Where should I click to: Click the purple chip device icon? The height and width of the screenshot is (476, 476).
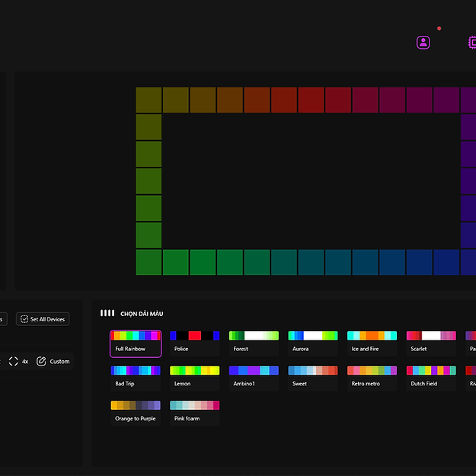click(471, 43)
